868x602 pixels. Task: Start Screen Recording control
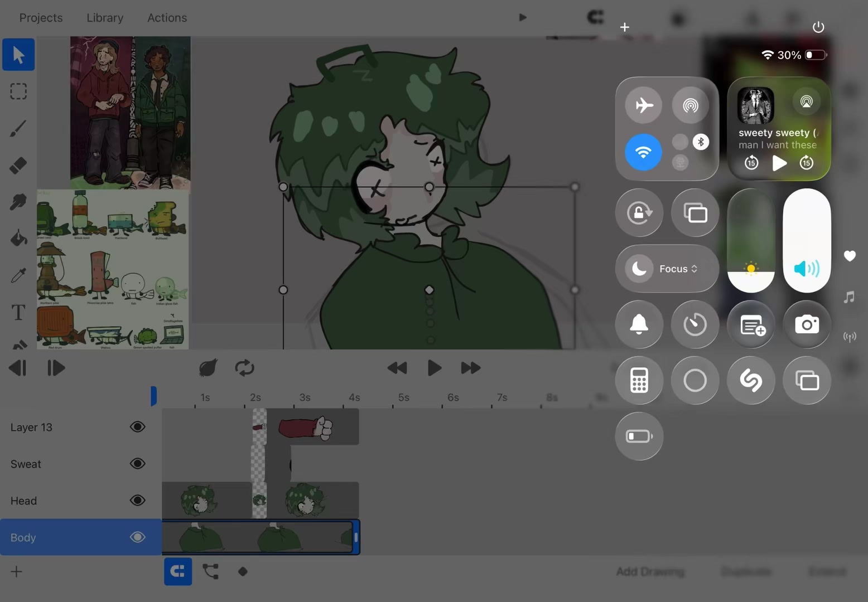(695, 380)
